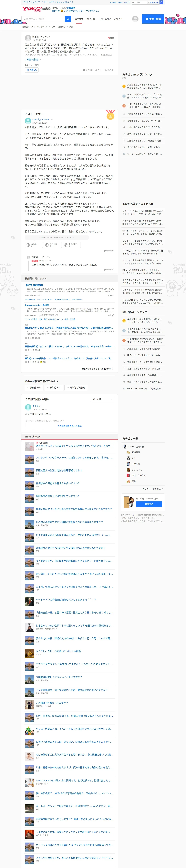Submit search using category search magnifier button
This screenshot has height=868, width=186.
tap(68, 19)
